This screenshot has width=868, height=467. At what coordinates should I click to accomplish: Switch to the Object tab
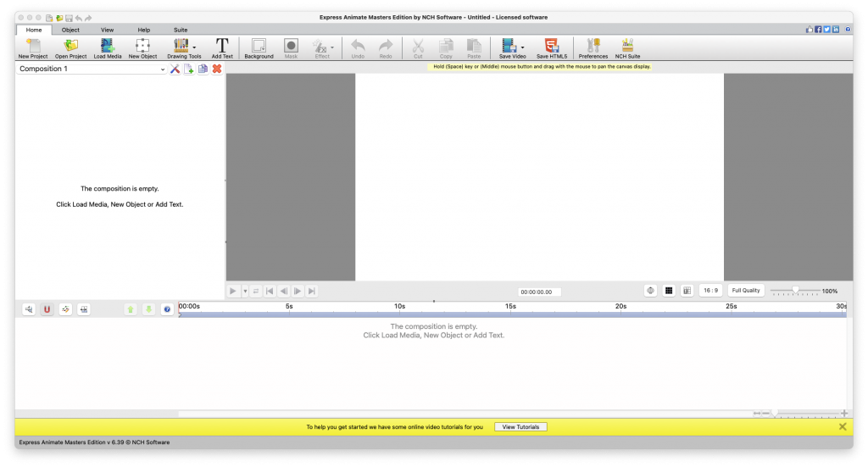tap(70, 30)
